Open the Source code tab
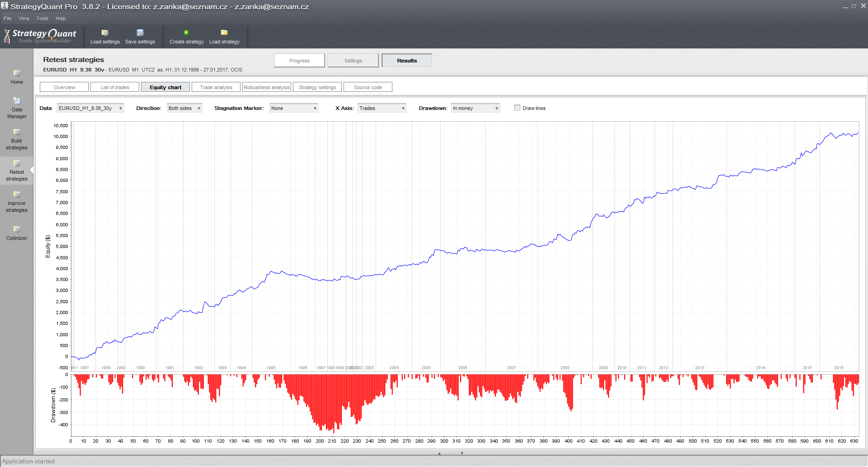 coord(368,87)
